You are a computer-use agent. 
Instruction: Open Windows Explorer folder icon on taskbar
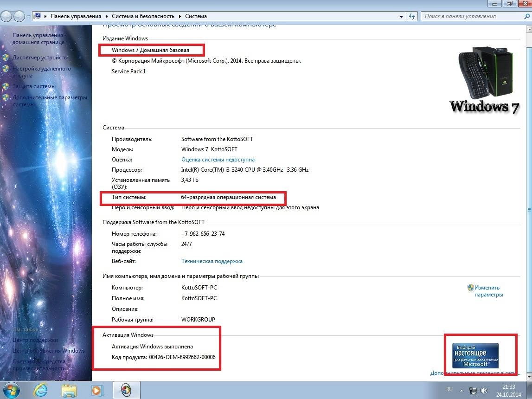point(69,391)
